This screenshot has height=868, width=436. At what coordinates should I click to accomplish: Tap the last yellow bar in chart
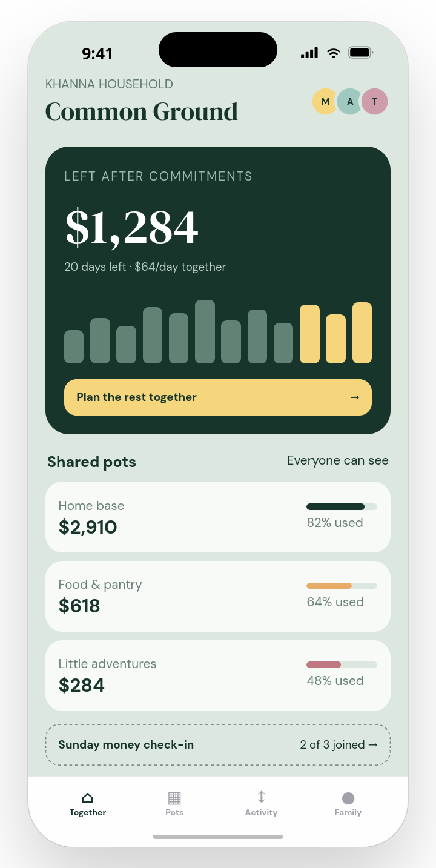click(x=362, y=333)
